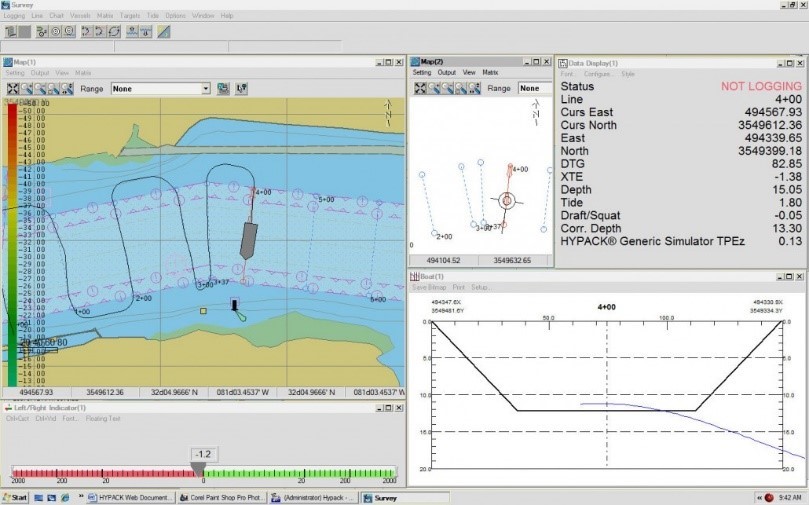
Task: Open the Range combo box in Map(2)
Action: coord(535,88)
